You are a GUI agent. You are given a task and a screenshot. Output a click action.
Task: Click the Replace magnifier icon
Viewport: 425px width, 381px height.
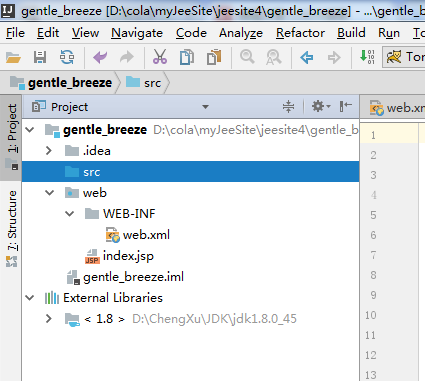click(274, 57)
